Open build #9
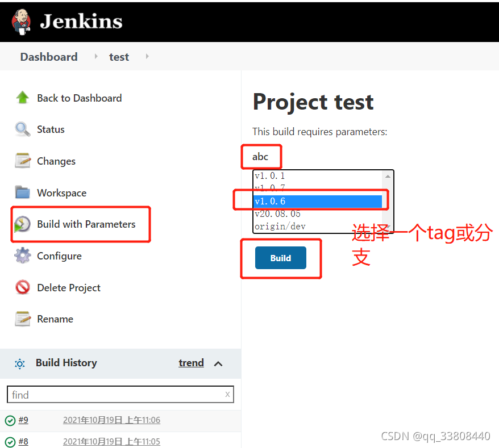 pos(23,420)
